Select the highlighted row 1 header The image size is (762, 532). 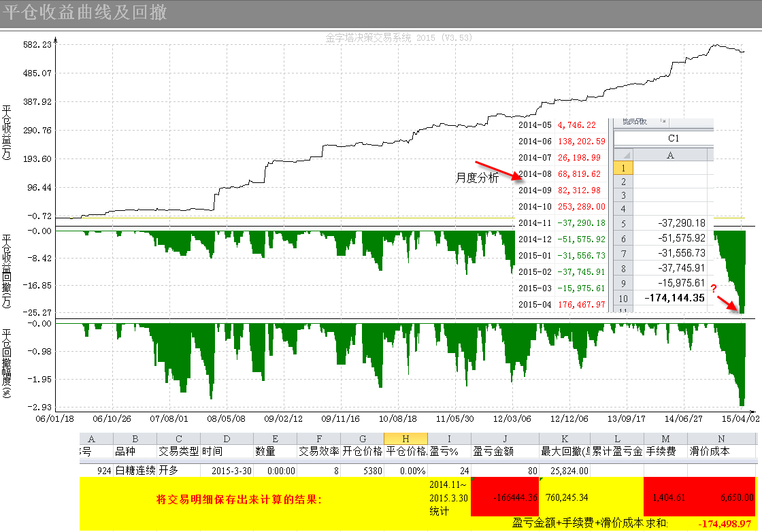(623, 167)
